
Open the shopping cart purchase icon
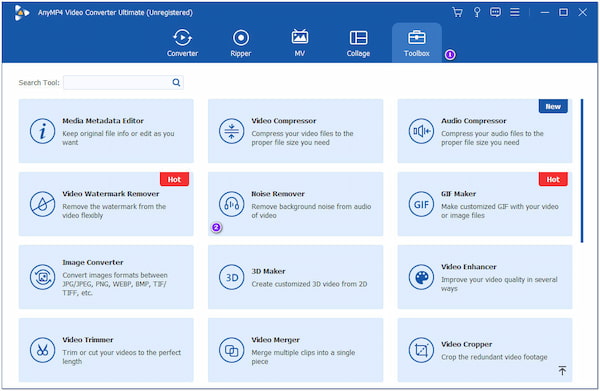tap(457, 12)
